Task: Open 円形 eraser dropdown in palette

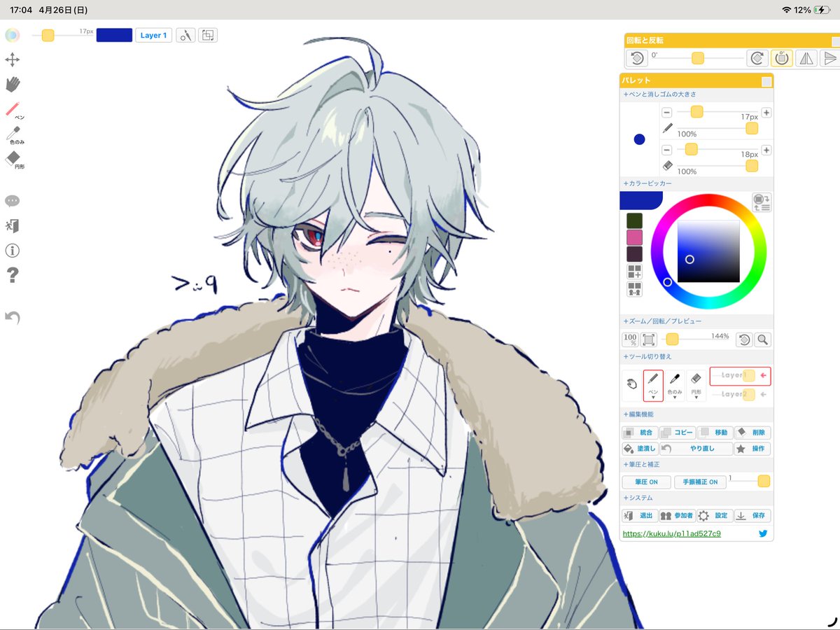Action: tap(696, 386)
